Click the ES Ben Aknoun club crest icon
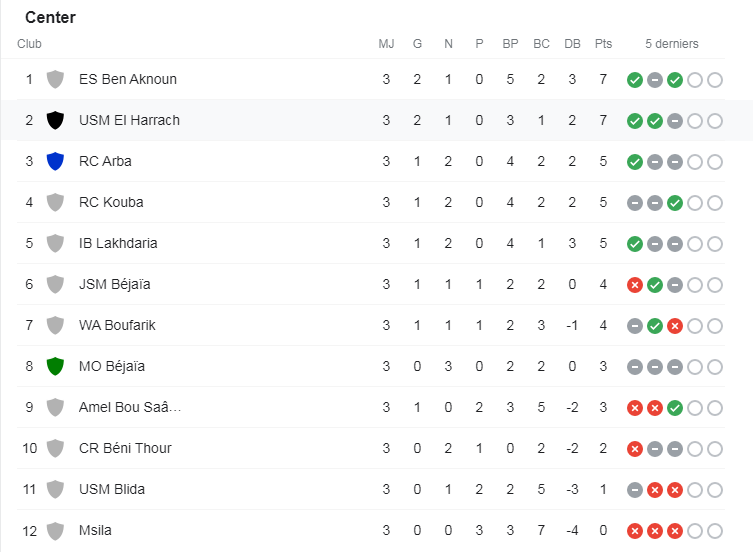 coord(56,79)
